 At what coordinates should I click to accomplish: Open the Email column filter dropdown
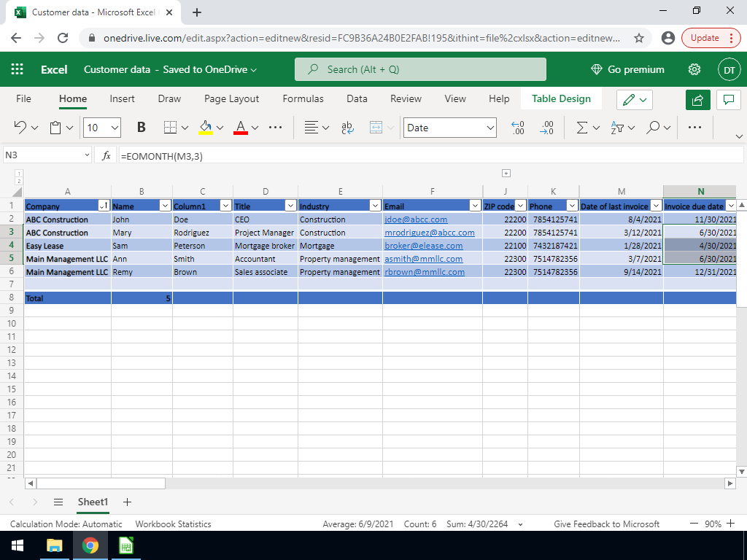(475, 205)
